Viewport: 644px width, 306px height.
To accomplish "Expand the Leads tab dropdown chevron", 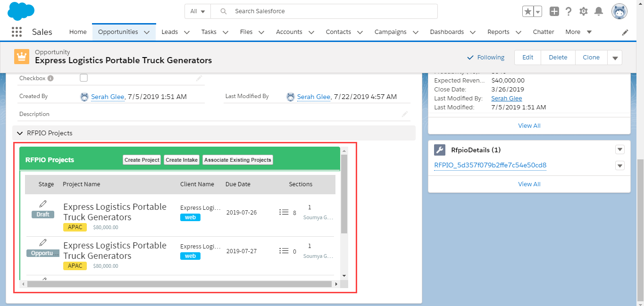I will point(186,33).
